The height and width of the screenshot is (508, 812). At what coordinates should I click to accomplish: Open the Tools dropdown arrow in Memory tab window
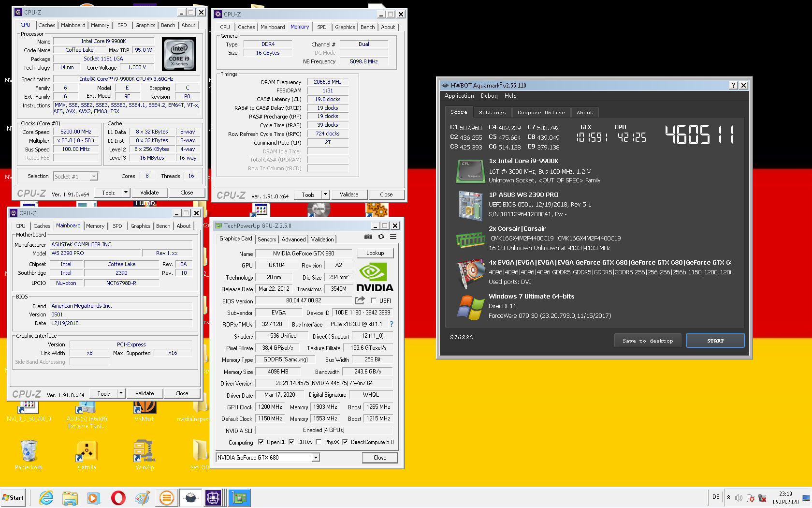(325, 194)
